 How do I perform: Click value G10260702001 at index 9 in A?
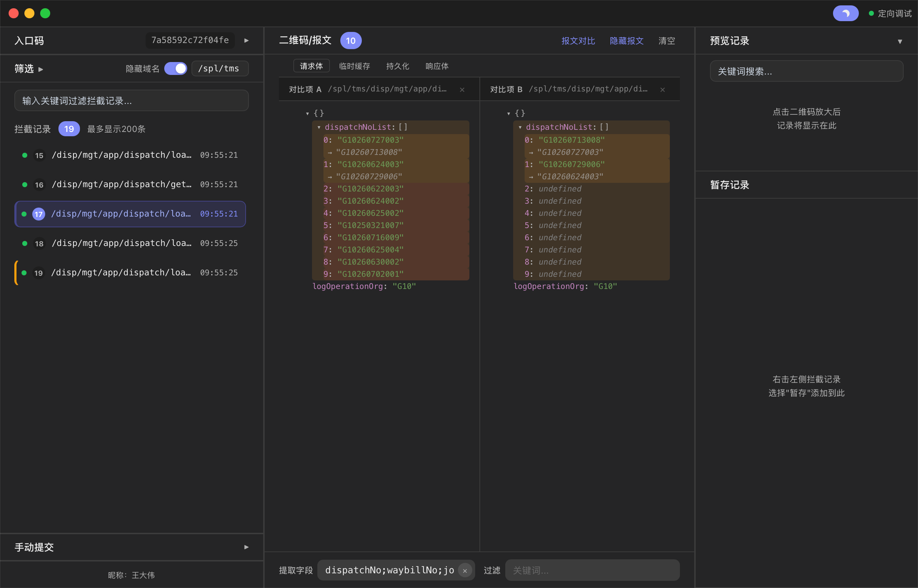click(x=370, y=274)
